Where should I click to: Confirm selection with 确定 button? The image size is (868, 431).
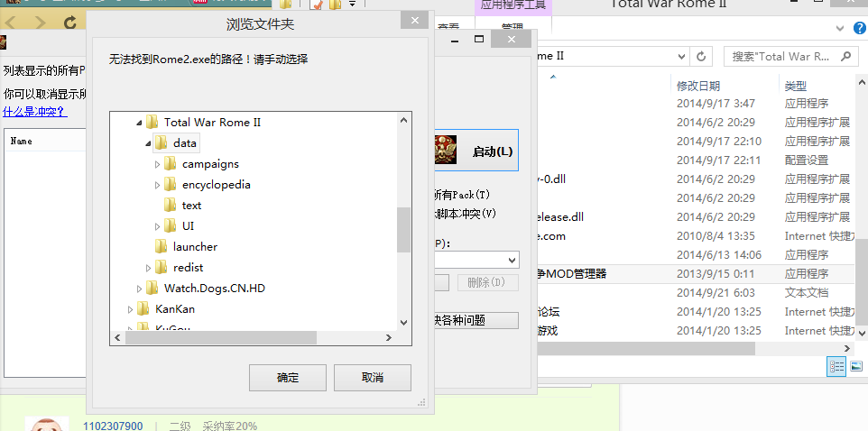[x=287, y=377]
